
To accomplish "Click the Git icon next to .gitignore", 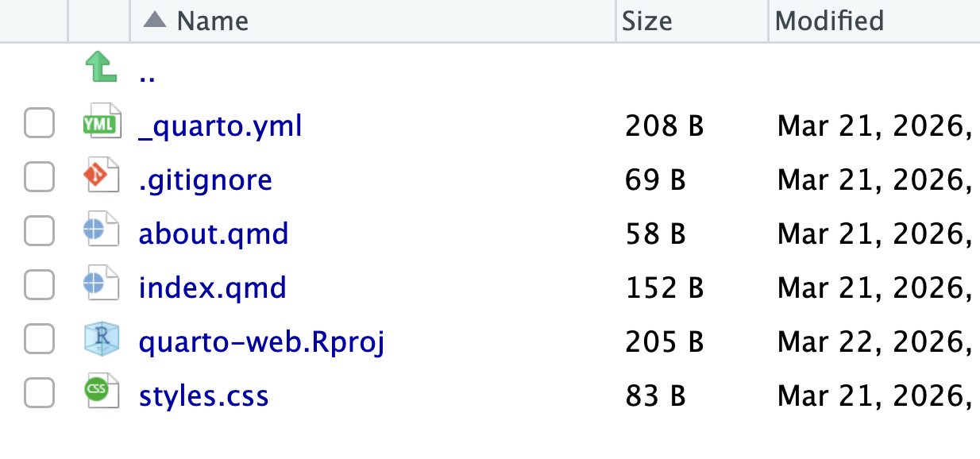I will pos(100,178).
